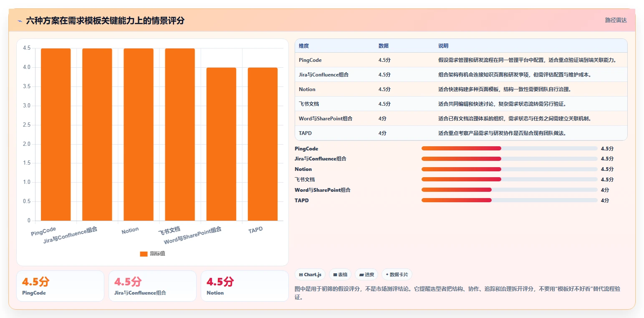The width and height of the screenshot is (644, 318).
Task: Select the PingCode table row name
Action: pyautogui.click(x=310, y=60)
